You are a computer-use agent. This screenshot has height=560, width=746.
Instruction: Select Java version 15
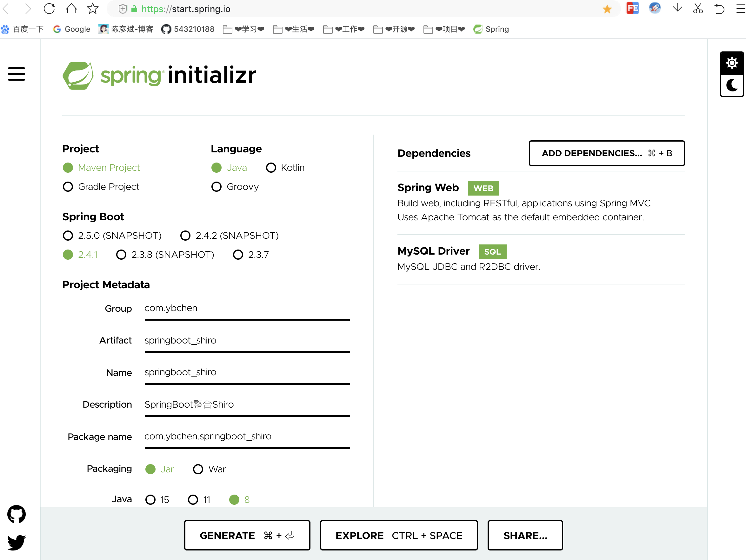(157, 500)
